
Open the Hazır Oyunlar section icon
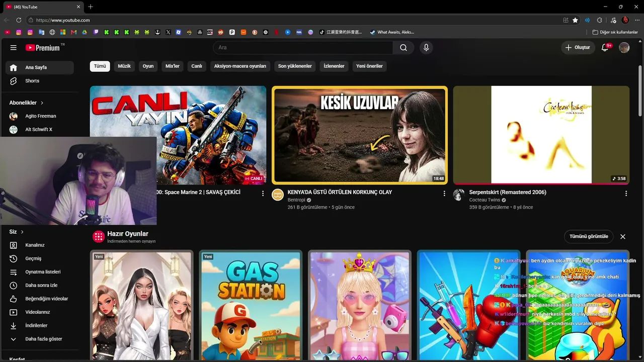click(99, 236)
